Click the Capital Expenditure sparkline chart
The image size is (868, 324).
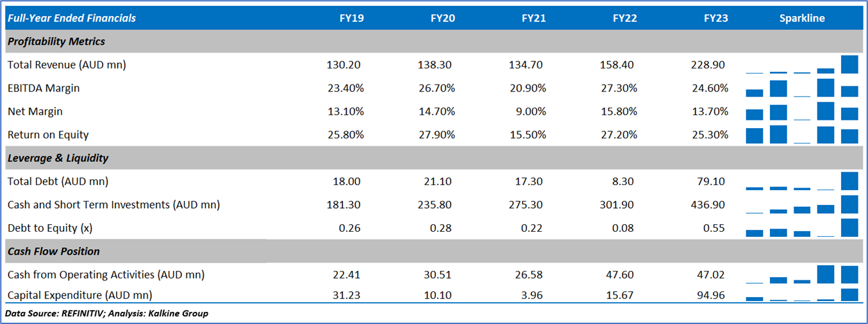point(801,295)
